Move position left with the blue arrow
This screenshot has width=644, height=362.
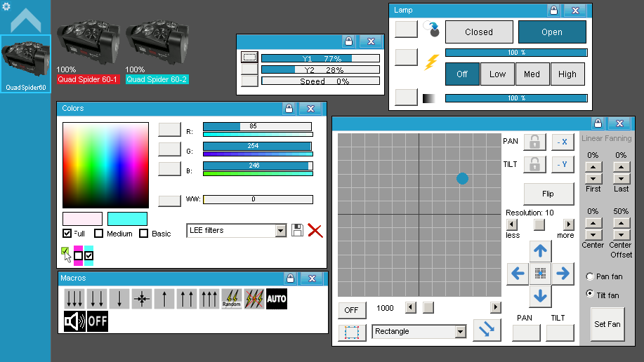click(518, 274)
